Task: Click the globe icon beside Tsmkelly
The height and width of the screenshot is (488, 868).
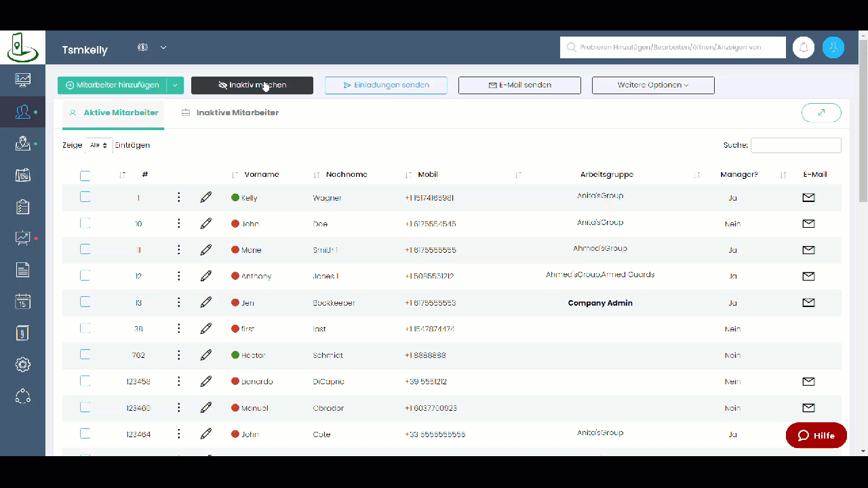Action: click(142, 47)
